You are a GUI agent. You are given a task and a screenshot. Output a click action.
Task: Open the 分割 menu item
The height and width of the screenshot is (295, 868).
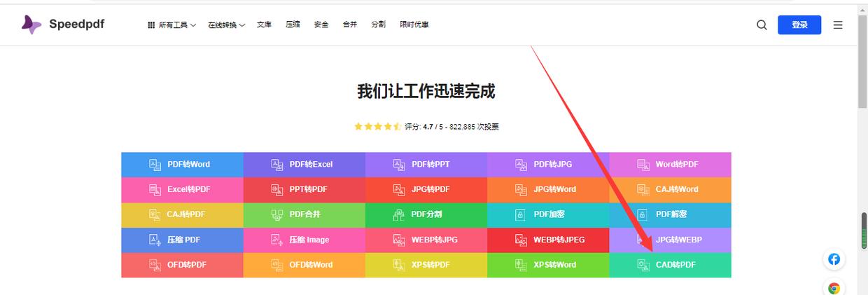[x=378, y=25]
